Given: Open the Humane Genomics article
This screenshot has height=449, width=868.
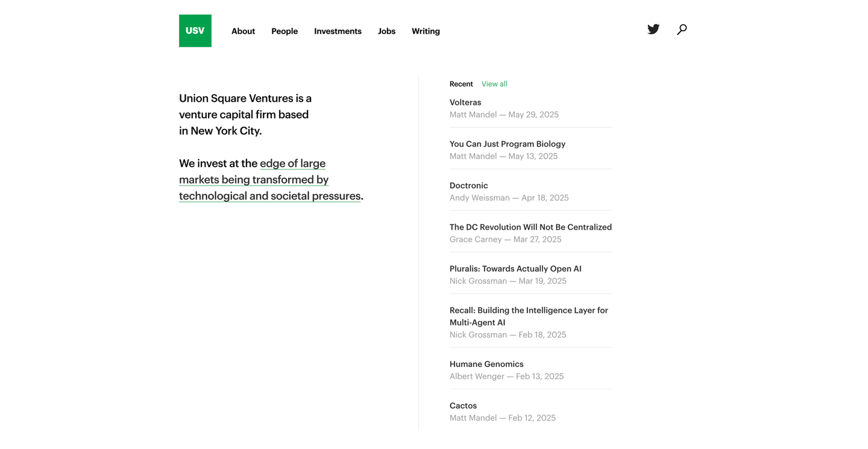Looking at the screenshot, I should coord(486,363).
